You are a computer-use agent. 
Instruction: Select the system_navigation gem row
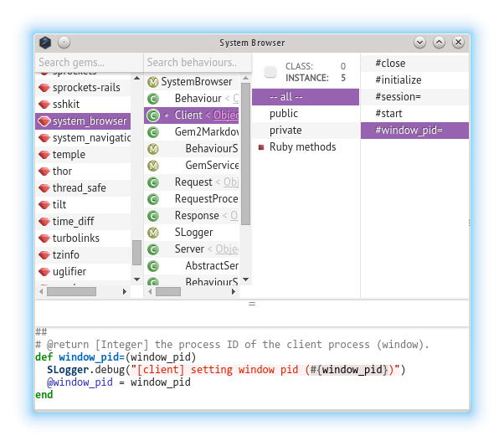click(x=83, y=138)
